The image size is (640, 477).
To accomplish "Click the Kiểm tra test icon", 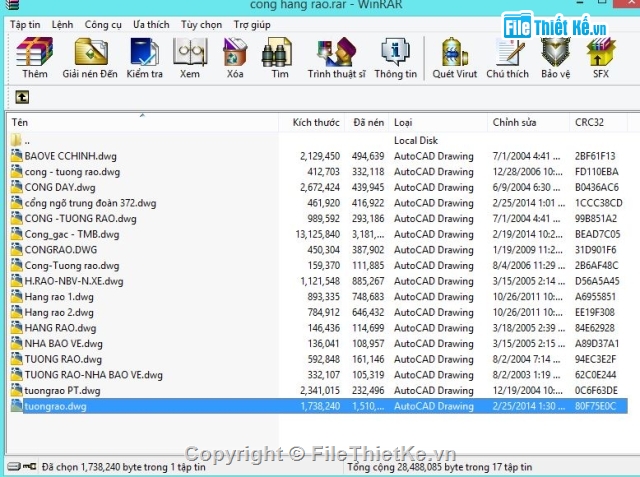I will click(x=144, y=52).
